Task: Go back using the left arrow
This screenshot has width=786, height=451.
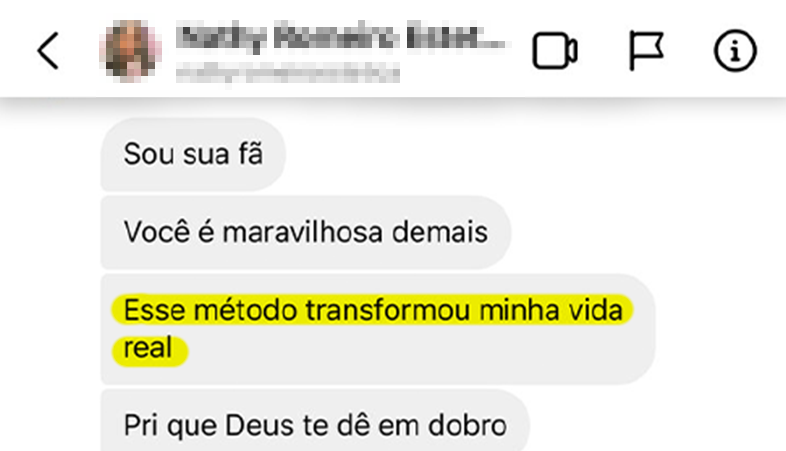Action: [49, 51]
